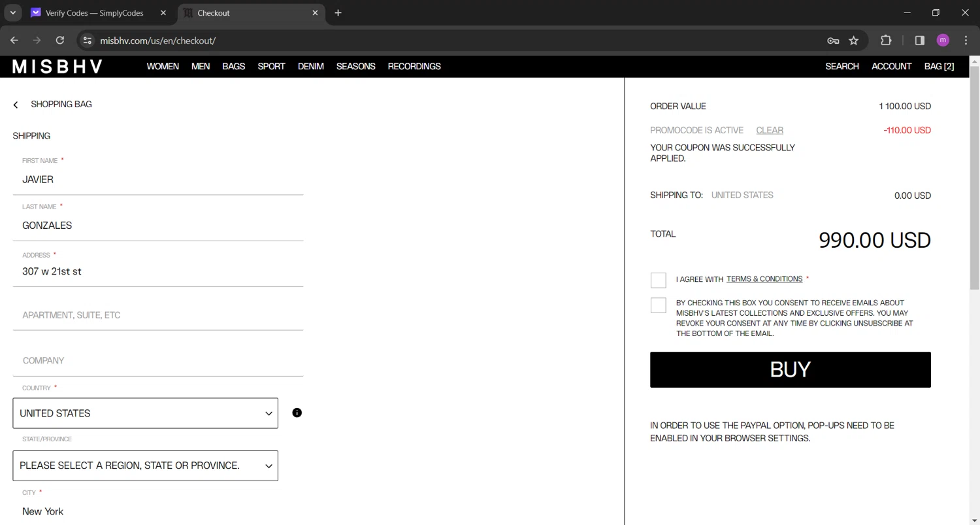Click SEARCH in the header
Image resolution: width=980 pixels, height=525 pixels.
[x=842, y=66]
